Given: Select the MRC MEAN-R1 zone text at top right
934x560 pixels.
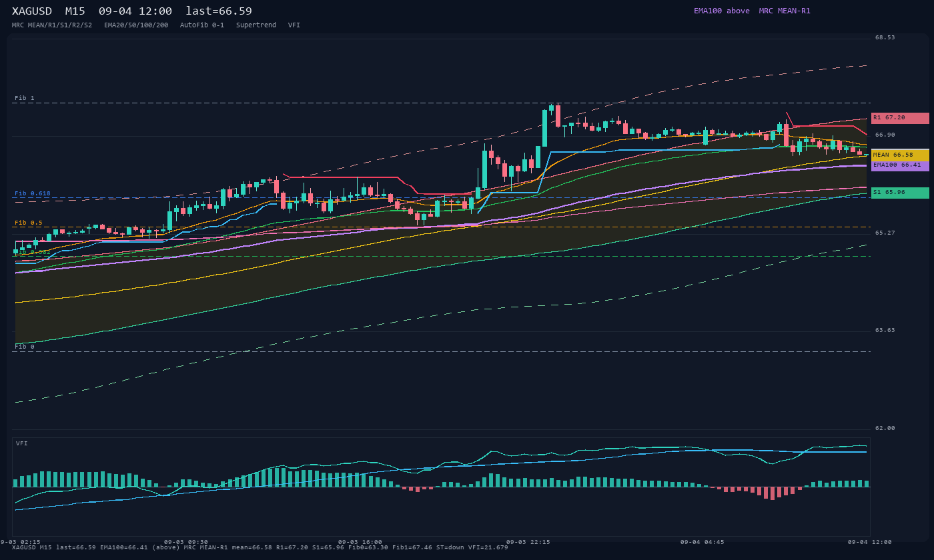Looking at the screenshot, I should click(785, 11).
